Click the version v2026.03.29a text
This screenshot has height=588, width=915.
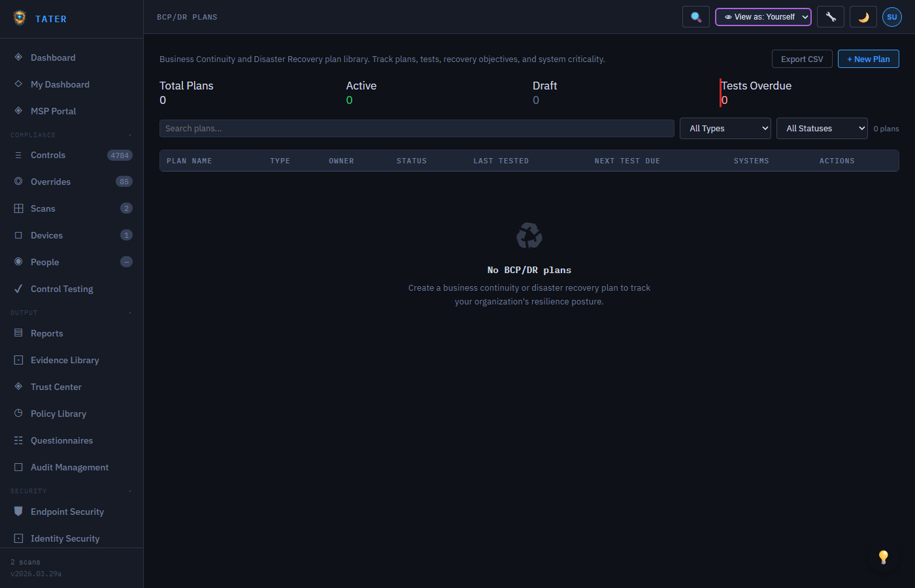[x=36, y=574]
